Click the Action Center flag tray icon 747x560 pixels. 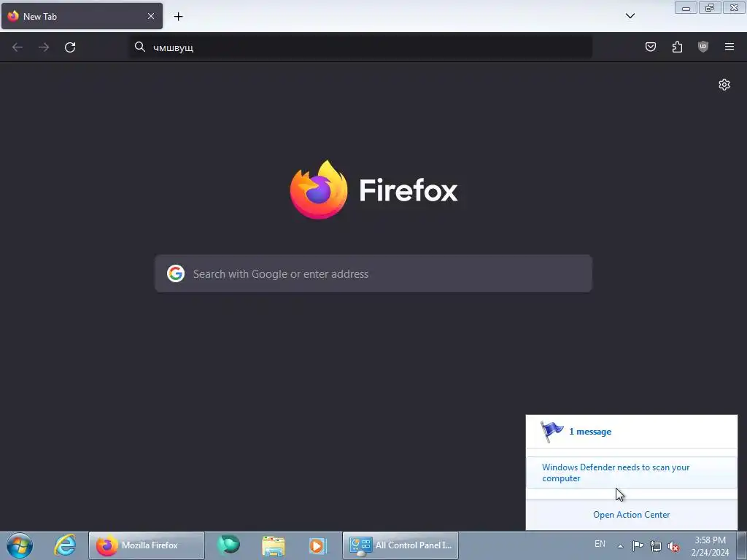point(638,546)
